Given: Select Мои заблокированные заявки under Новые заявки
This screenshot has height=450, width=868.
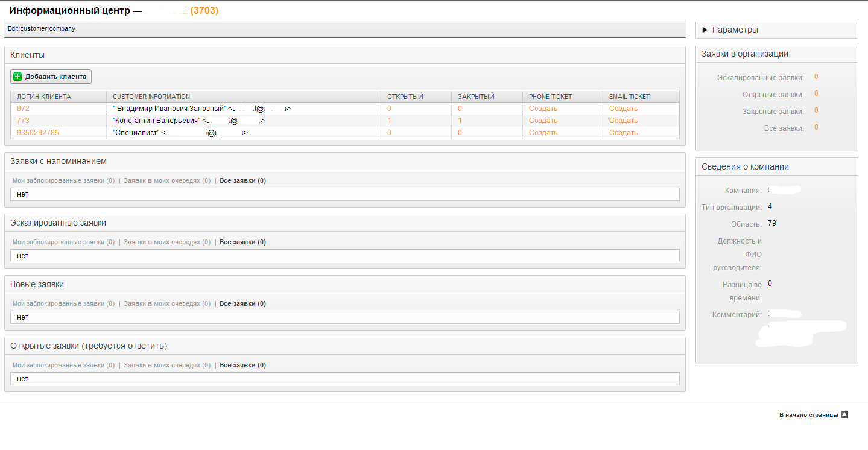Looking at the screenshot, I should pyautogui.click(x=63, y=303).
